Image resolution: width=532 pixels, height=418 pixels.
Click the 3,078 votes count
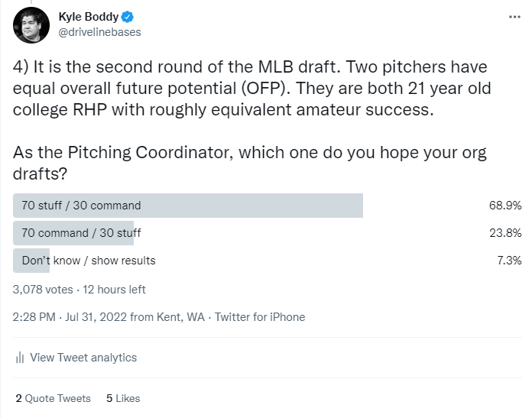point(43,290)
